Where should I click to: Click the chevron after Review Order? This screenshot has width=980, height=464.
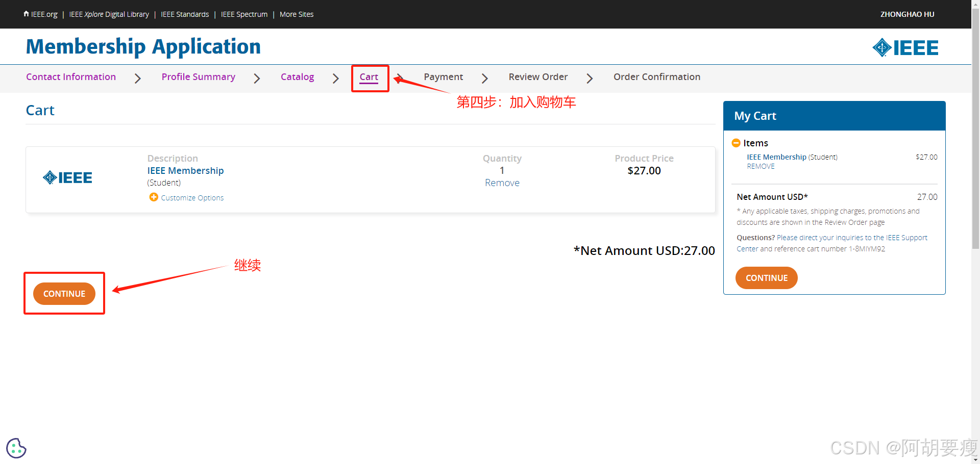point(590,78)
